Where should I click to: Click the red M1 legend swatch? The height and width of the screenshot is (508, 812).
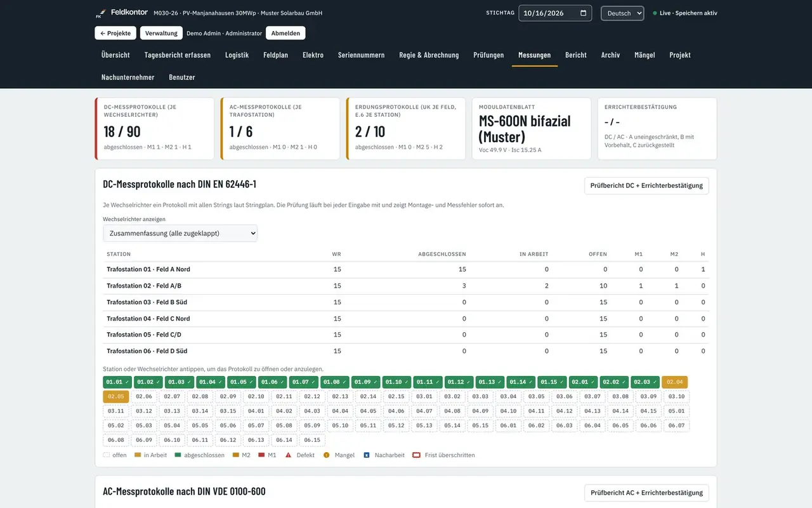[261, 455]
